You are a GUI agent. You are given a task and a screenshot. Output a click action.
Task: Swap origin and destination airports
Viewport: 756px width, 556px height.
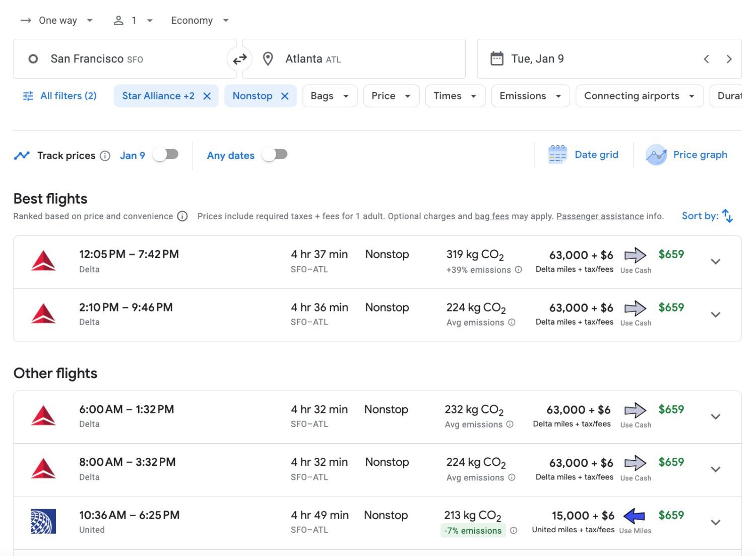point(239,59)
